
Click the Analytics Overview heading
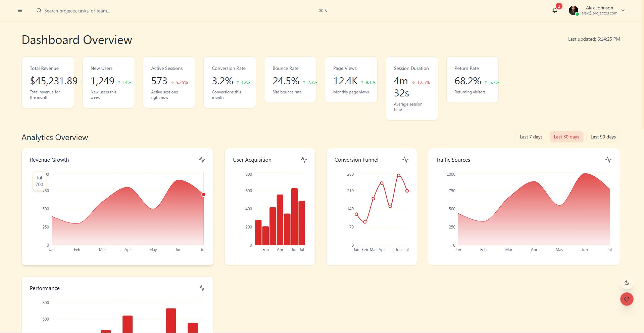[x=55, y=137]
